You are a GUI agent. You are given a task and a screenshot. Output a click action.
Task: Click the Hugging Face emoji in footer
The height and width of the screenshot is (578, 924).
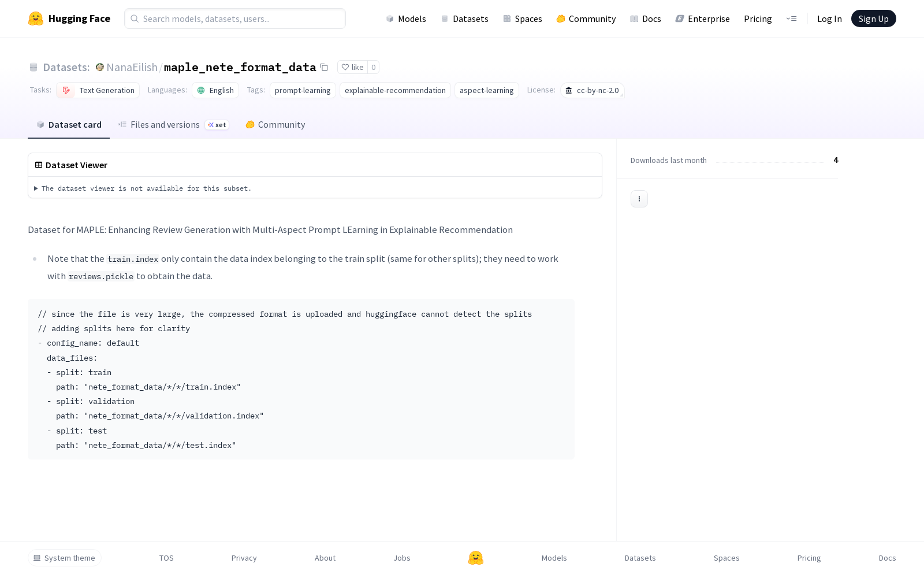coord(476,558)
